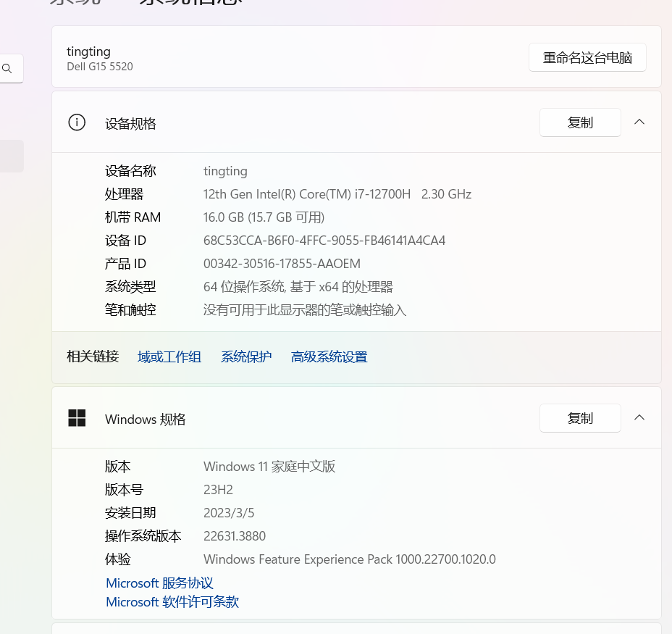672x634 pixels.
Task: Select pen and touch value 没有可用于此显示器
Action: [304, 309]
